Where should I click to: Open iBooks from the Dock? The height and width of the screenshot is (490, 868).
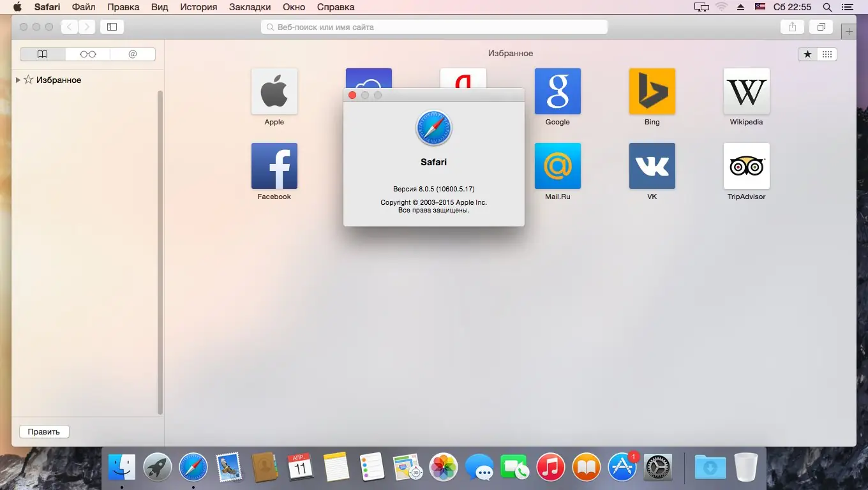(586, 468)
